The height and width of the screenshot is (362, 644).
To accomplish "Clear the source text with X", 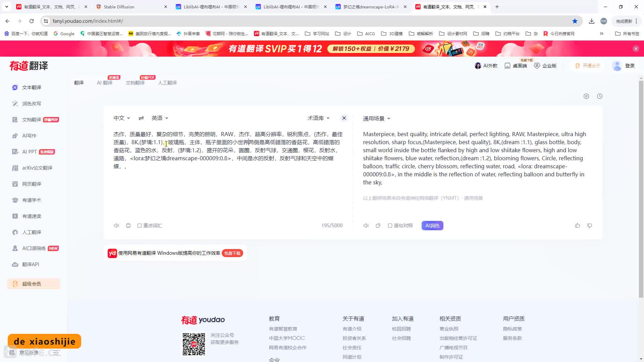I will point(344,118).
